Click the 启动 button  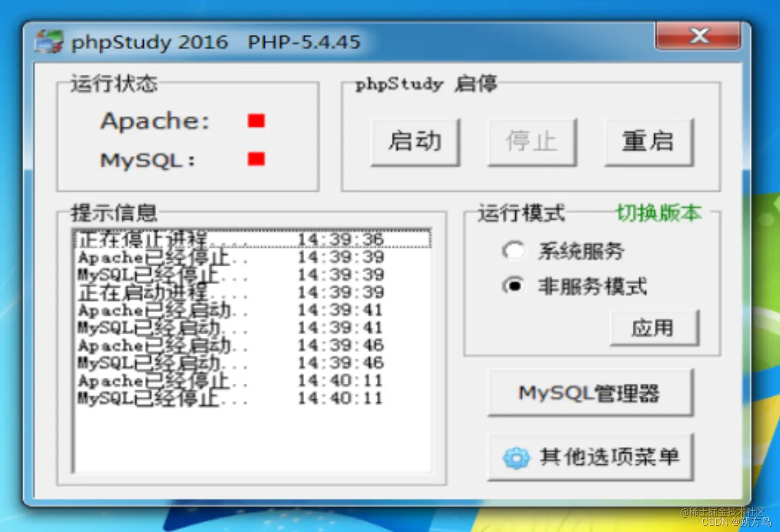coord(415,142)
